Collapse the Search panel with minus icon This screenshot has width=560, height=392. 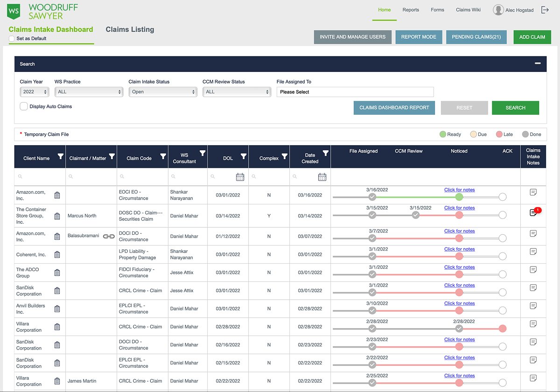(x=538, y=63)
